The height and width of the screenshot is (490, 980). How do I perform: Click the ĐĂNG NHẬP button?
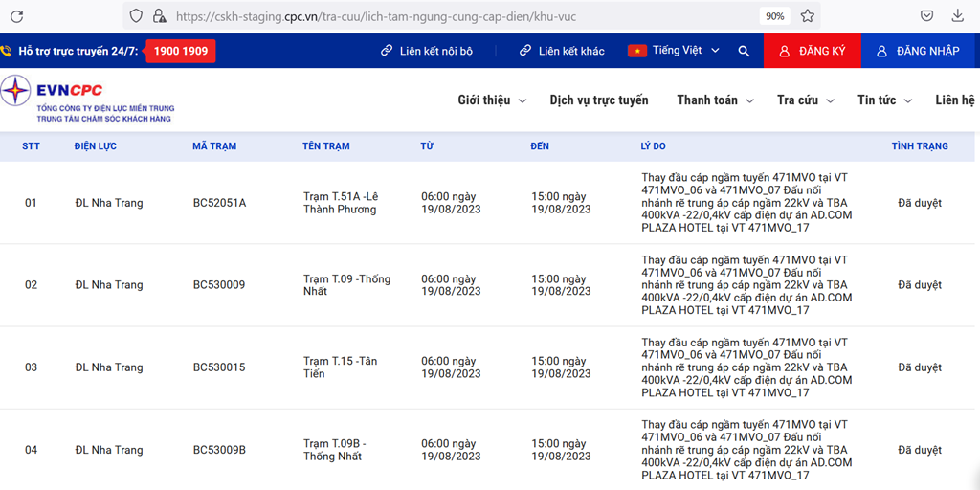point(918,51)
